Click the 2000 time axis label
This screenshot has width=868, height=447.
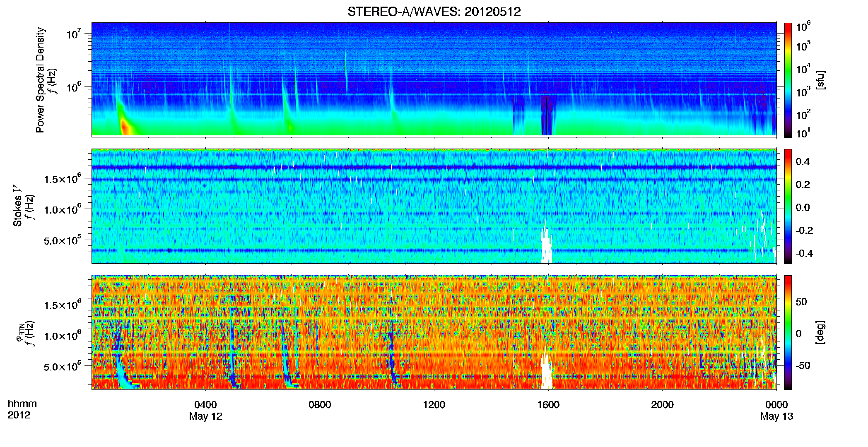point(662,404)
